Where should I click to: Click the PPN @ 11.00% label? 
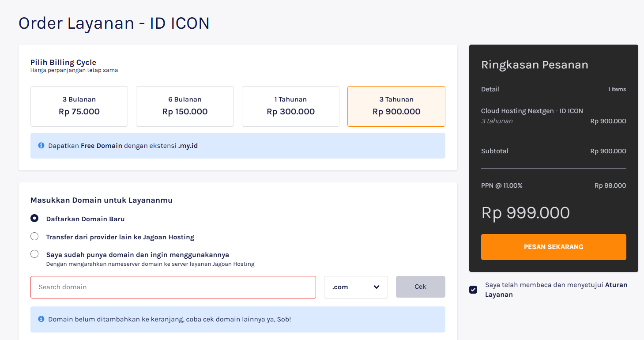click(502, 185)
